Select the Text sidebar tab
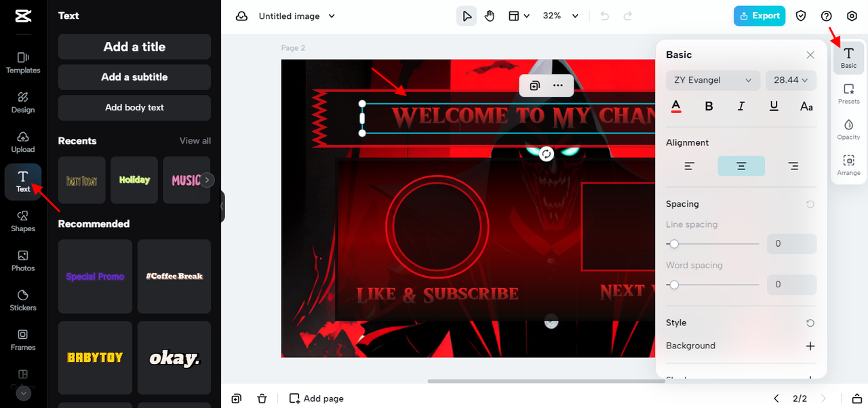868x408 pixels. (23, 182)
